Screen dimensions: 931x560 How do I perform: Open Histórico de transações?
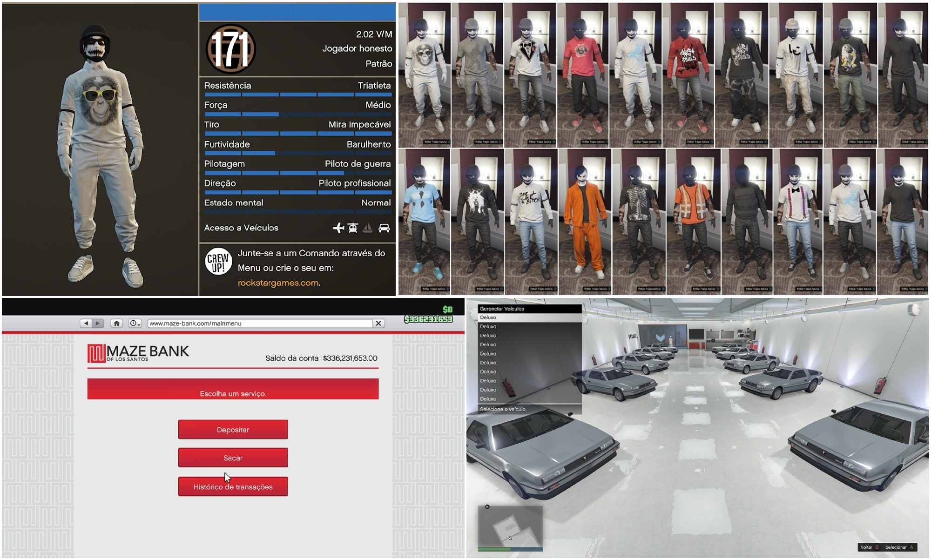click(x=233, y=486)
